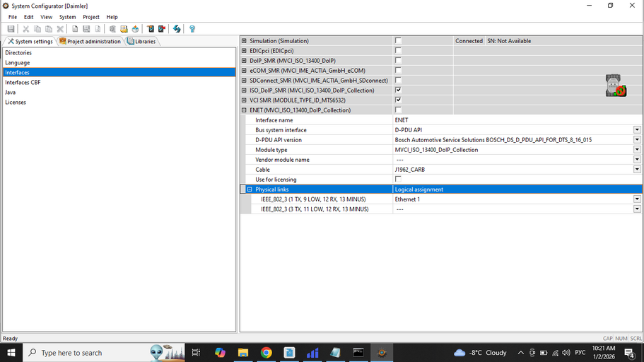Expand the Simulation interface node

point(244,41)
